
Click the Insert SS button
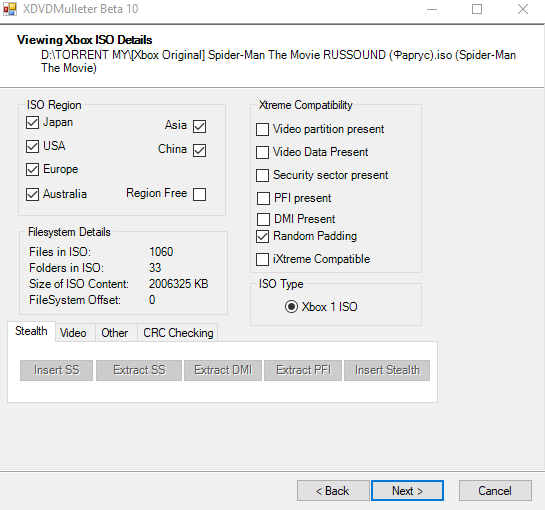pyautogui.click(x=57, y=370)
